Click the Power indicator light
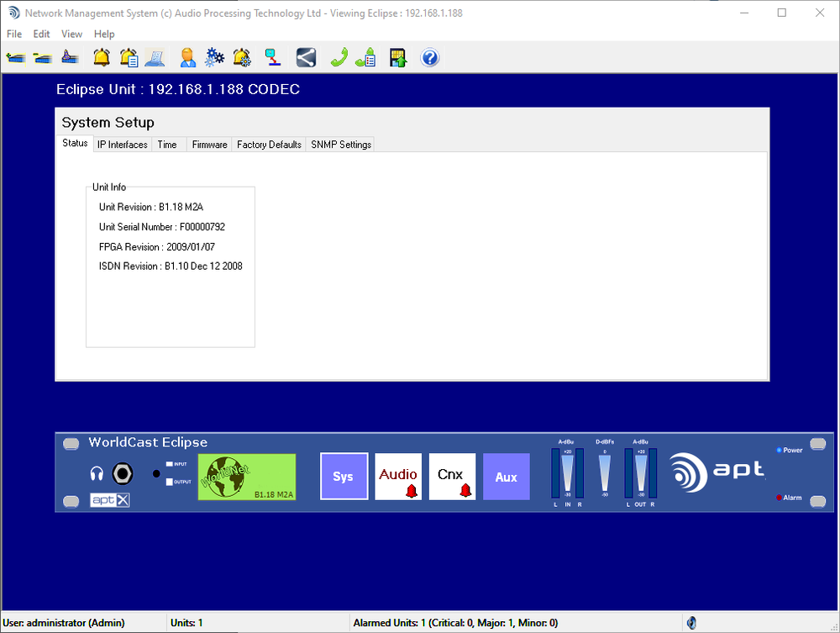The image size is (840, 633). (x=778, y=450)
